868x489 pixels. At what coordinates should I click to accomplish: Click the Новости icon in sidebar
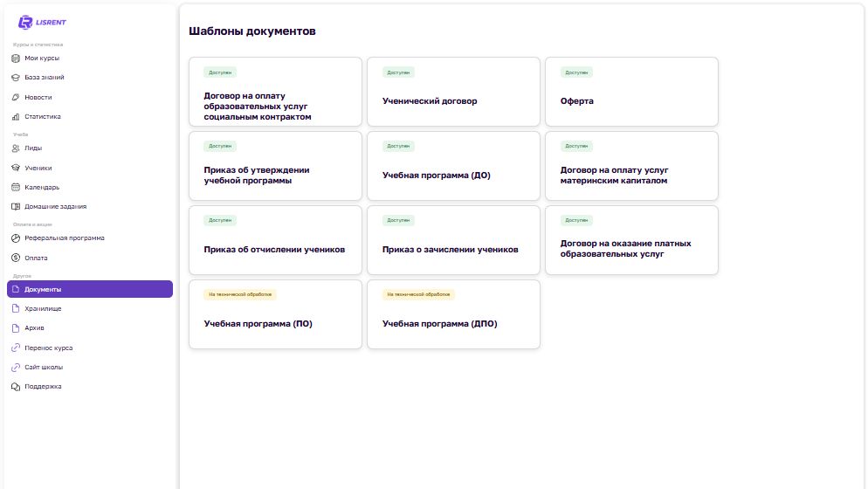coord(16,98)
